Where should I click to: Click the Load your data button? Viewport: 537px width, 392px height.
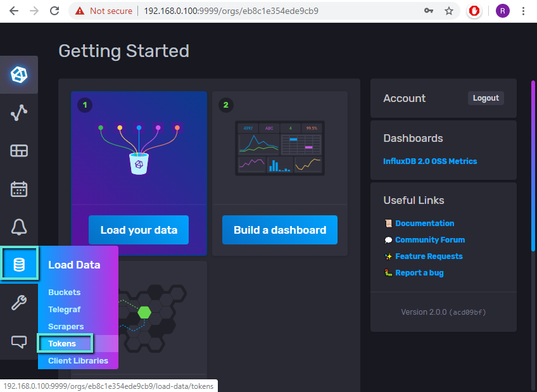click(x=139, y=230)
